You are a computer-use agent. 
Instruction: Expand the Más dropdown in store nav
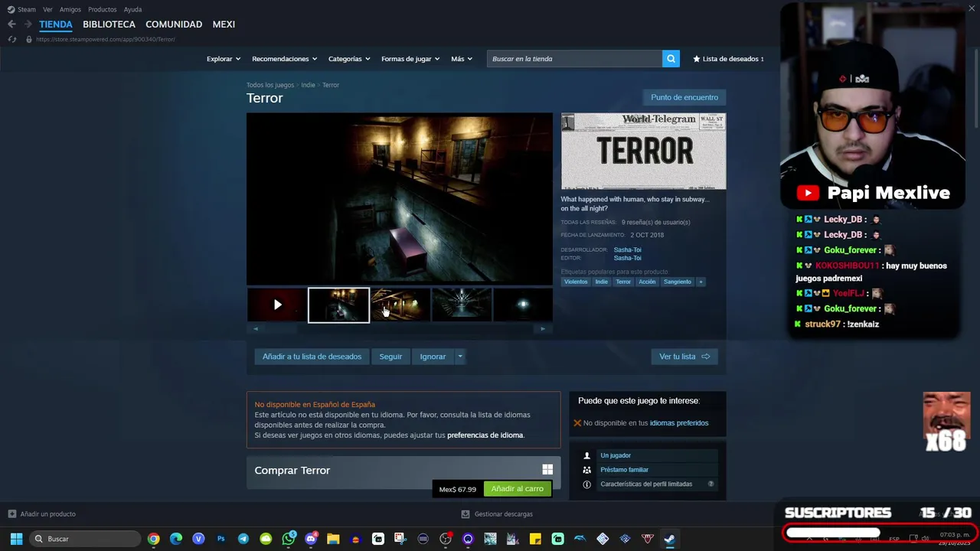(462, 59)
